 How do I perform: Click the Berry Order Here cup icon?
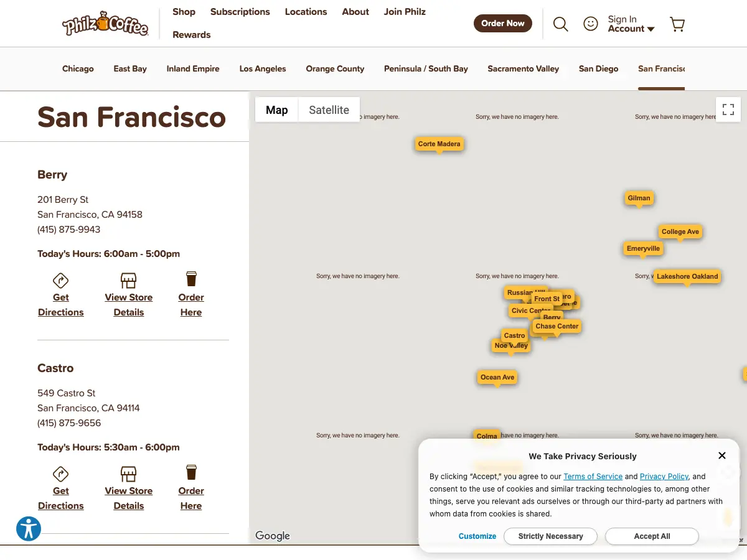pos(191,279)
